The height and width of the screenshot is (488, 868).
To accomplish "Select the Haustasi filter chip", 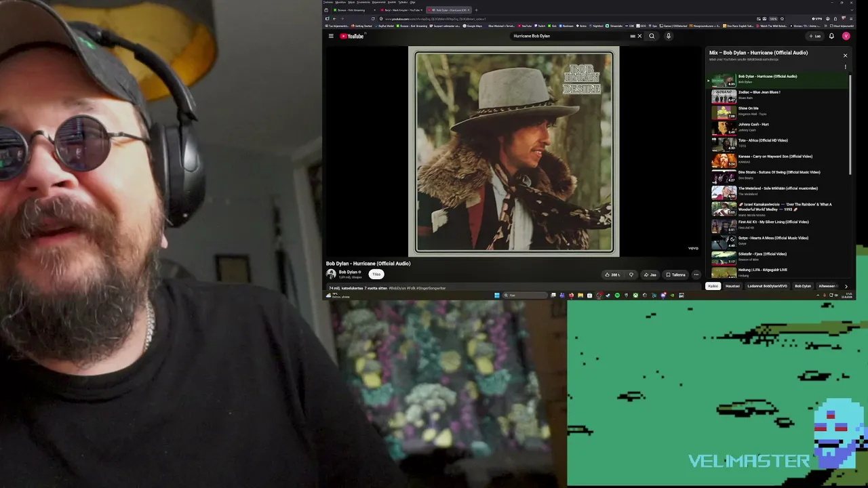I will [732, 286].
